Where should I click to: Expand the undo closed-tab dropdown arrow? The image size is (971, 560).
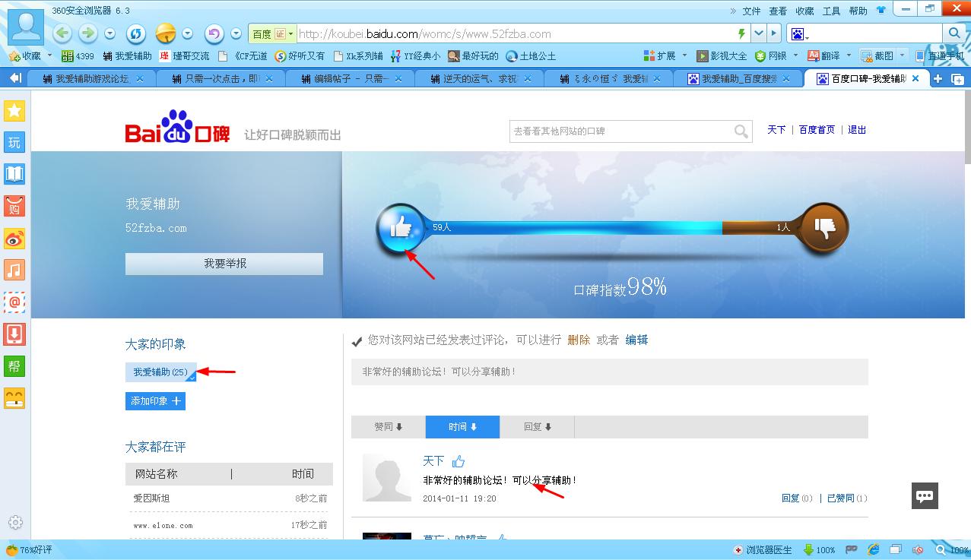[236, 33]
